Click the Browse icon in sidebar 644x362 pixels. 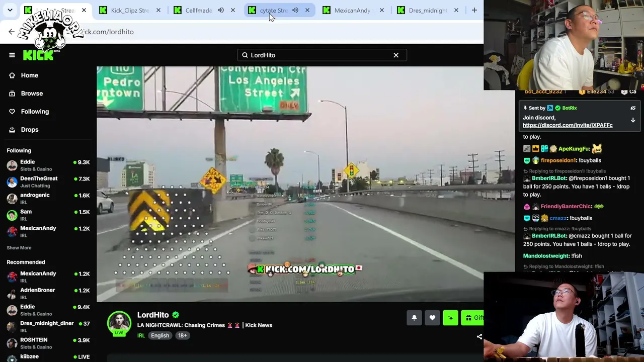pyautogui.click(x=12, y=94)
